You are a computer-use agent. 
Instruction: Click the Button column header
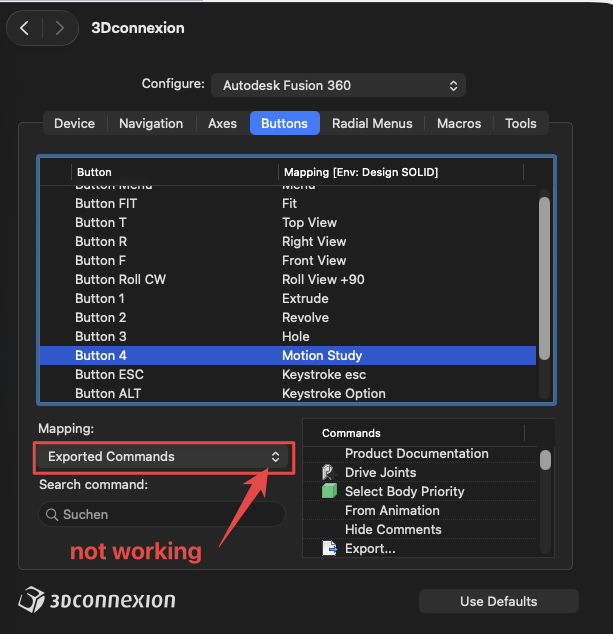[x=175, y=172]
